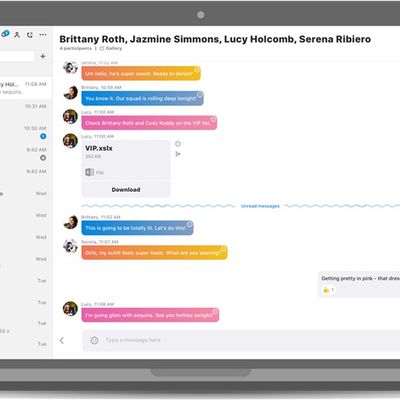Open Lucy's avatar beside the 'I'm going glam' message

(x=70, y=309)
